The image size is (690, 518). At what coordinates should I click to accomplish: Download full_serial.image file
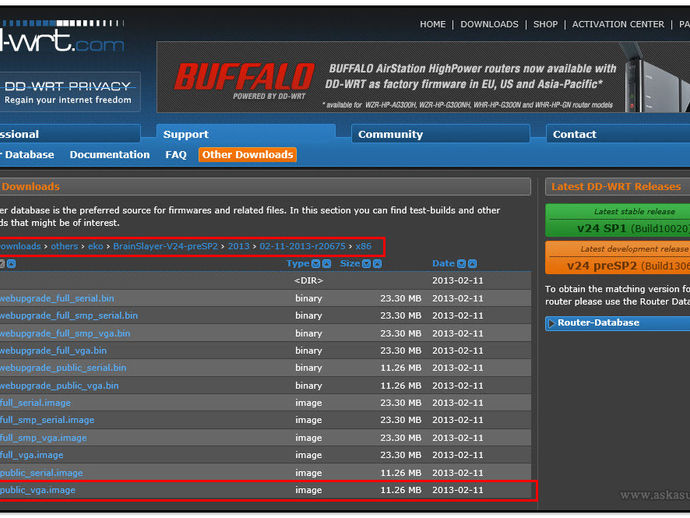pos(35,403)
